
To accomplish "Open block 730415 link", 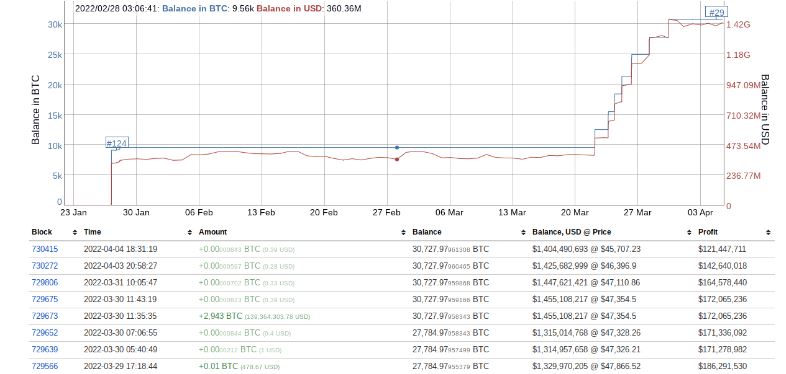I will (x=45, y=249).
